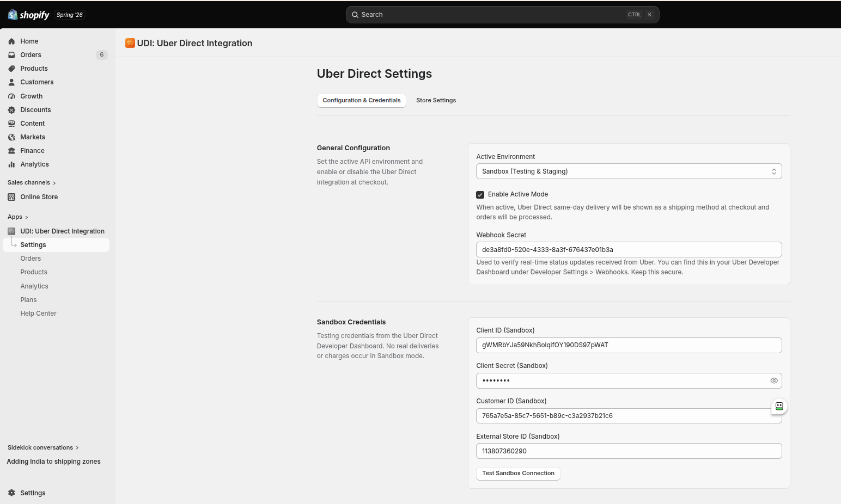The height and width of the screenshot is (504, 841).
Task: Click the Home icon in sidebar
Action: point(11,41)
